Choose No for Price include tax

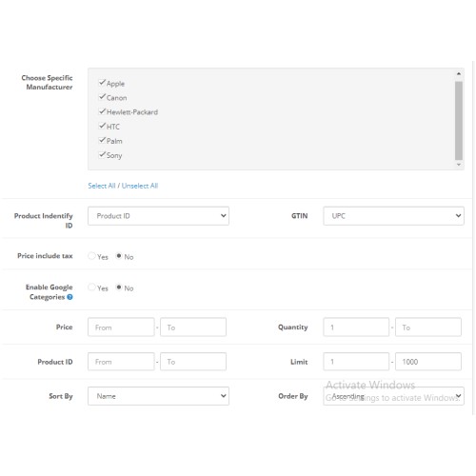click(119, 256)
